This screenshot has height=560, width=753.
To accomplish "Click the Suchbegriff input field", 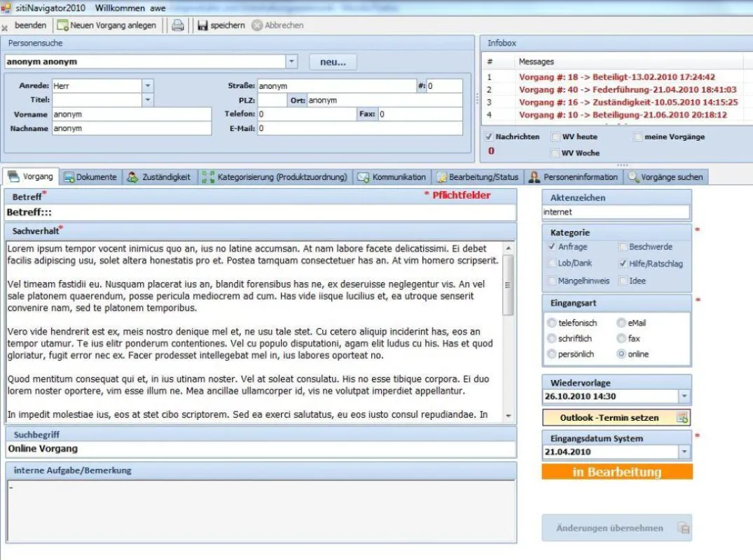I will coord(261,449).
